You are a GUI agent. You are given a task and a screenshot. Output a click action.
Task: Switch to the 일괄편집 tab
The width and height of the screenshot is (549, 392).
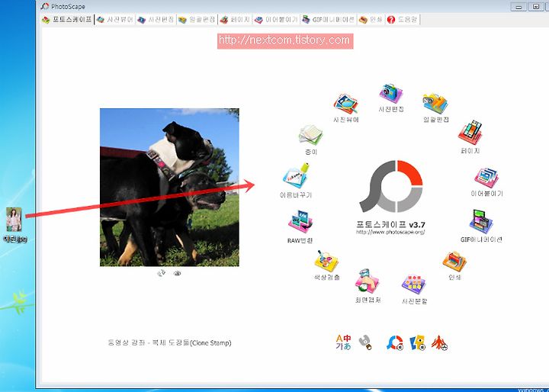click(x=197, y=20)
